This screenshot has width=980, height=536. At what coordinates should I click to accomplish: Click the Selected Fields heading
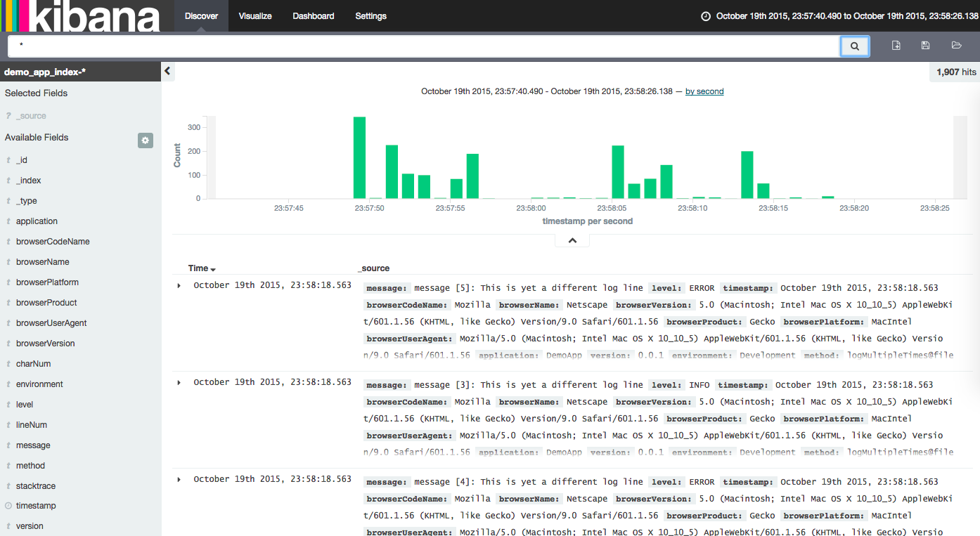pos(37,93)
